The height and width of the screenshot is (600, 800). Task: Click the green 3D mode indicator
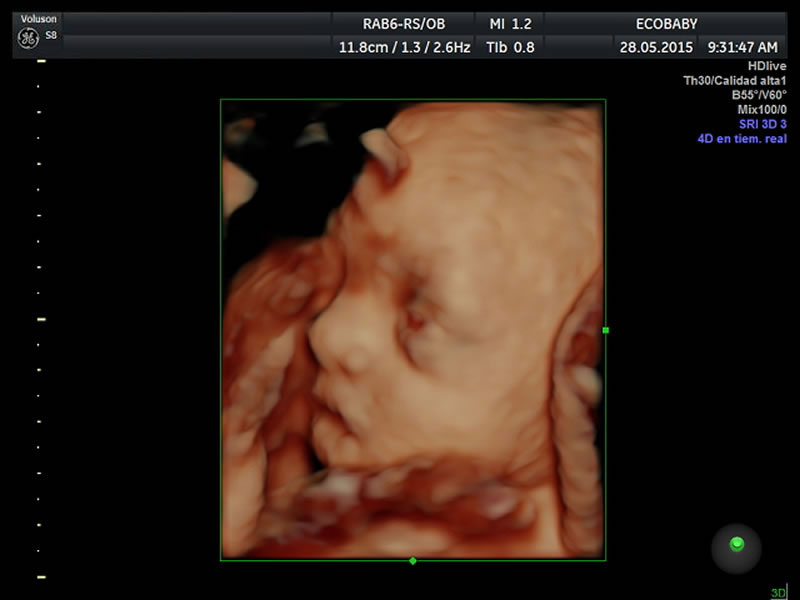778,593
